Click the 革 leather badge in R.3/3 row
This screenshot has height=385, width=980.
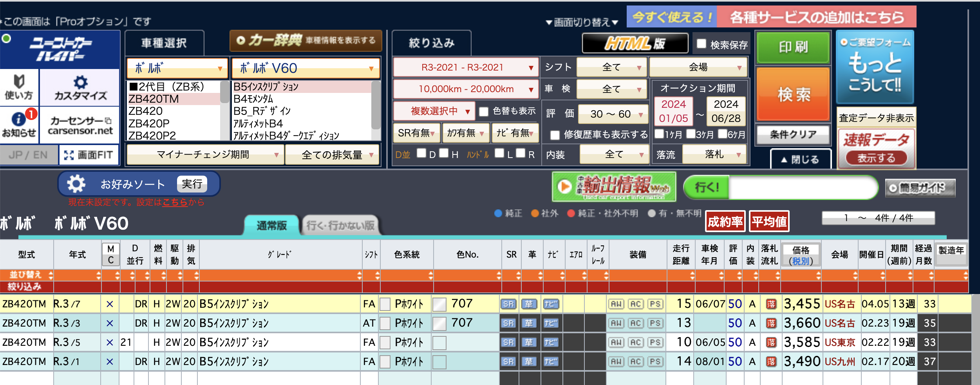click(529, 323)
